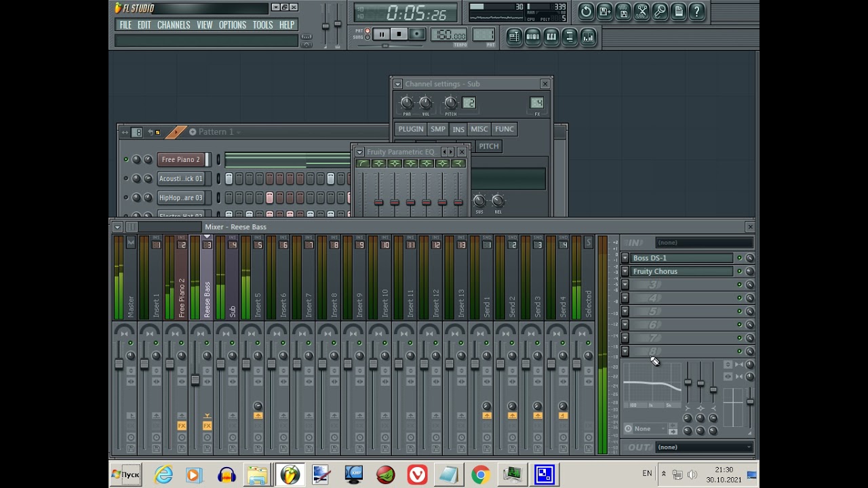The width and height of the screenshot is (868, 488).
Task: Open Boss DS-1 effect slot menu arrow
Action: [625, 258]
